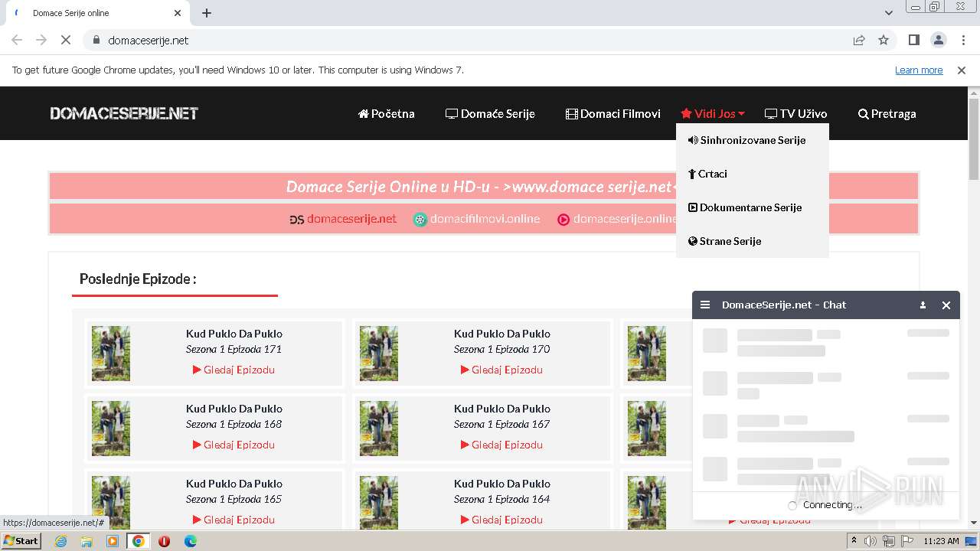
Task: Open Windows Explorer folder in taskbar
Action: tap(87, 541)
